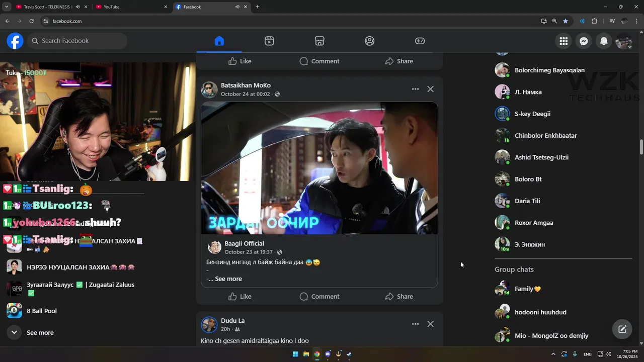
Task: Switch to the YouTube browser tab
Action: click(132, 7)
